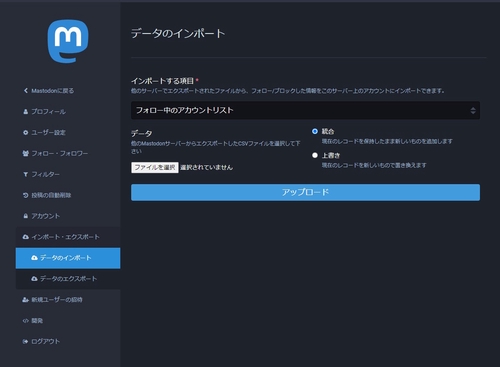Click the データのインポート page heading
The image size is (500, 367).
pos(178,33)
